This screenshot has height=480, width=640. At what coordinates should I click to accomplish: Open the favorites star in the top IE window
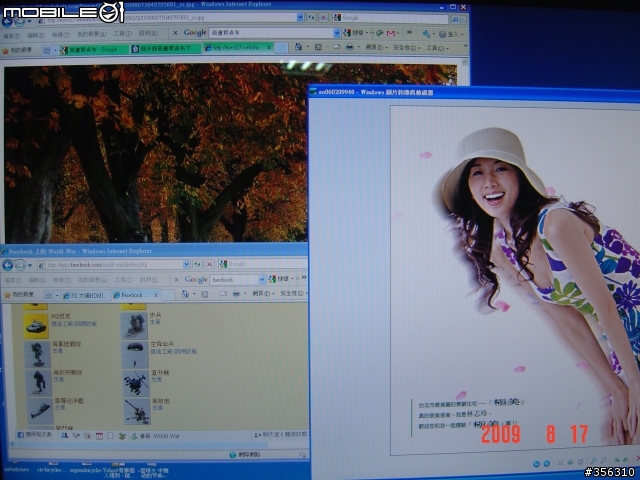(5, 50)
